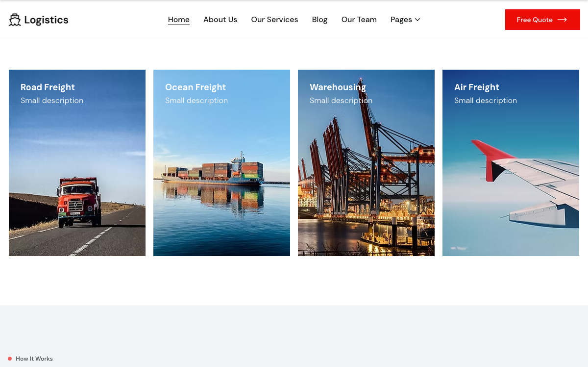Select the container ship image in Ocean Freight
This screenshot has height=367, width=588.
221,163
